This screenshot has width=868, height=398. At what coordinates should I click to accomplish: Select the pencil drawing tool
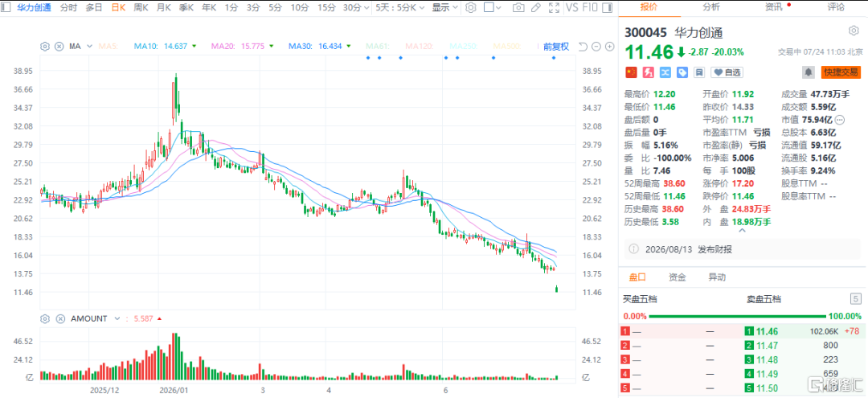point(535,8)
